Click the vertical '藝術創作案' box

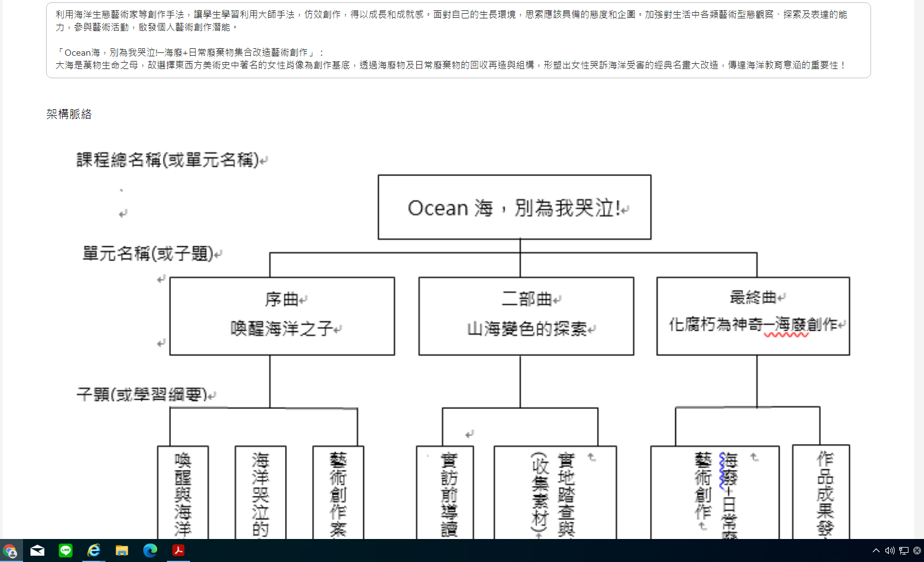coord(338,493)
